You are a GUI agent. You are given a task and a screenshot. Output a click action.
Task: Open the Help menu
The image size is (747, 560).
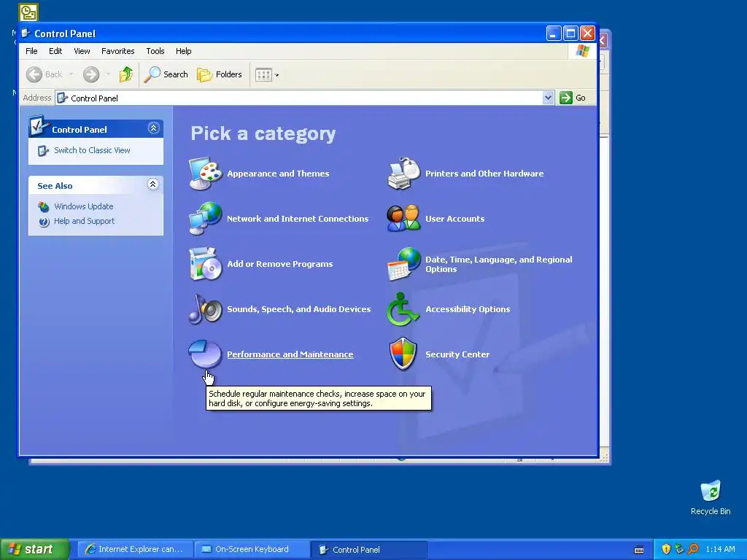pyautogui.click(x=183, y=51)
